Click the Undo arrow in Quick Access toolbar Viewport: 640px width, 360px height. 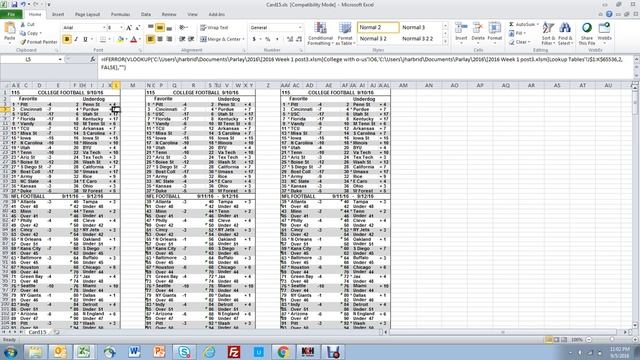click(x=24, y=4)
